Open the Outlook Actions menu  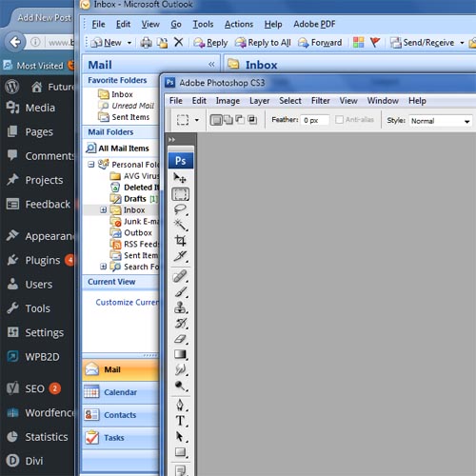click(239, 24)
